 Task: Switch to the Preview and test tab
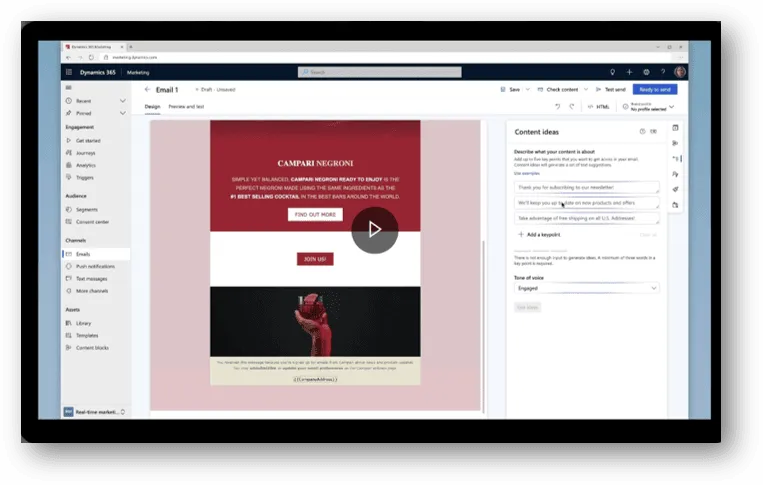186,106
